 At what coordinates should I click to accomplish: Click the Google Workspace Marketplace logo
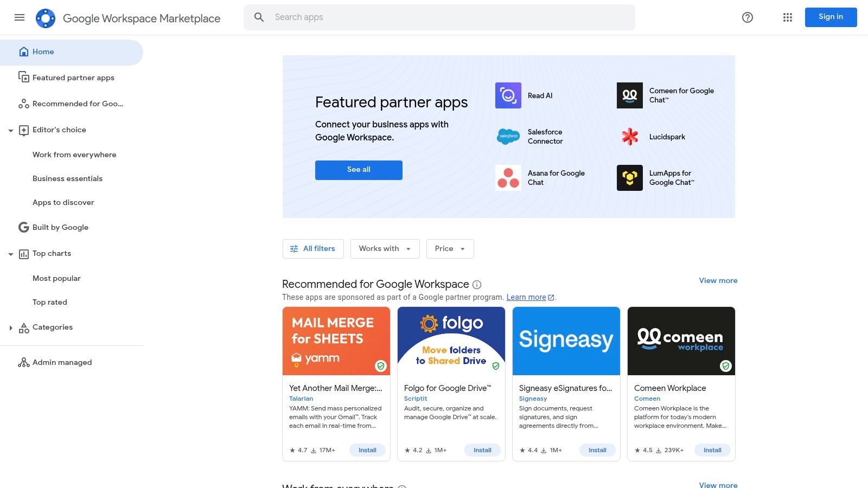point(129,17)
